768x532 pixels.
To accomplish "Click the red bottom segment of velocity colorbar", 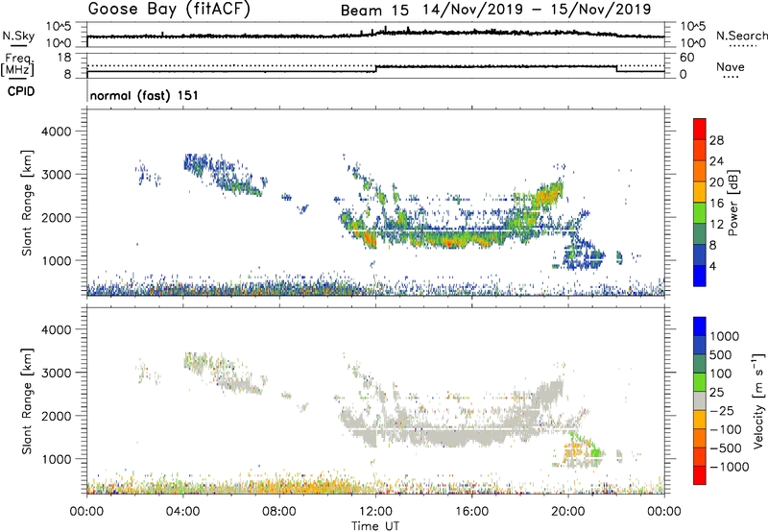I will 700,475.
